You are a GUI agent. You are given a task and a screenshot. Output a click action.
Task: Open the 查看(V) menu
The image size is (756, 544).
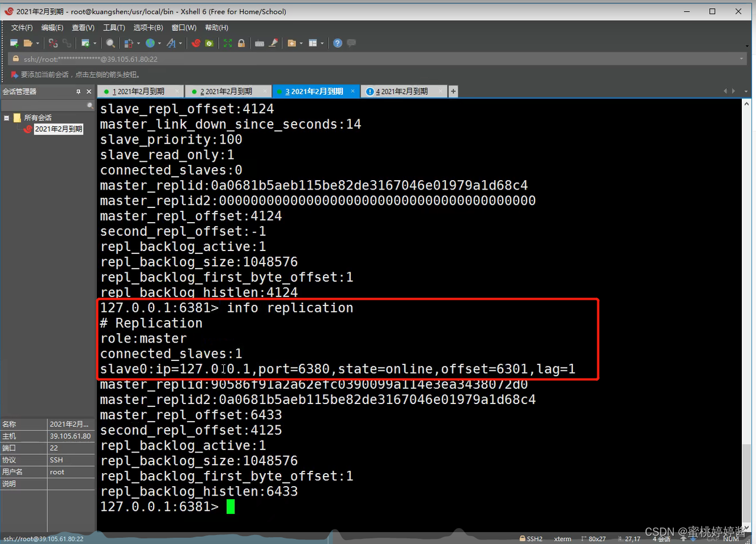83,28
